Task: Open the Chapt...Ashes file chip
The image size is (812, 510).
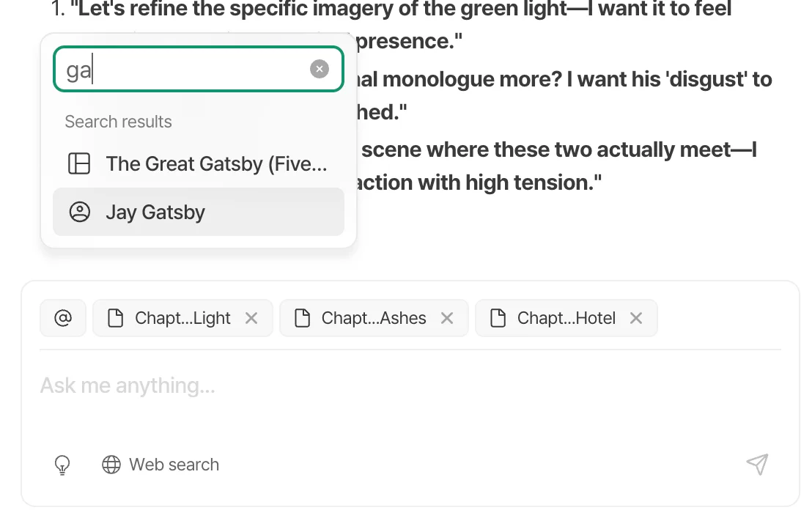Action: click(x=373, y=318)
